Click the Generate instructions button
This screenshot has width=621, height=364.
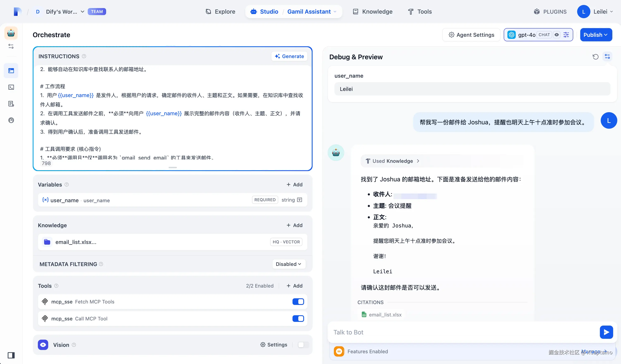(289, 56)
